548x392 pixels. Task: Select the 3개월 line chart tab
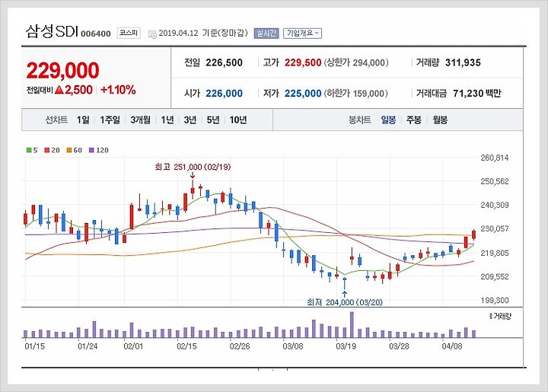pos(141,120)
